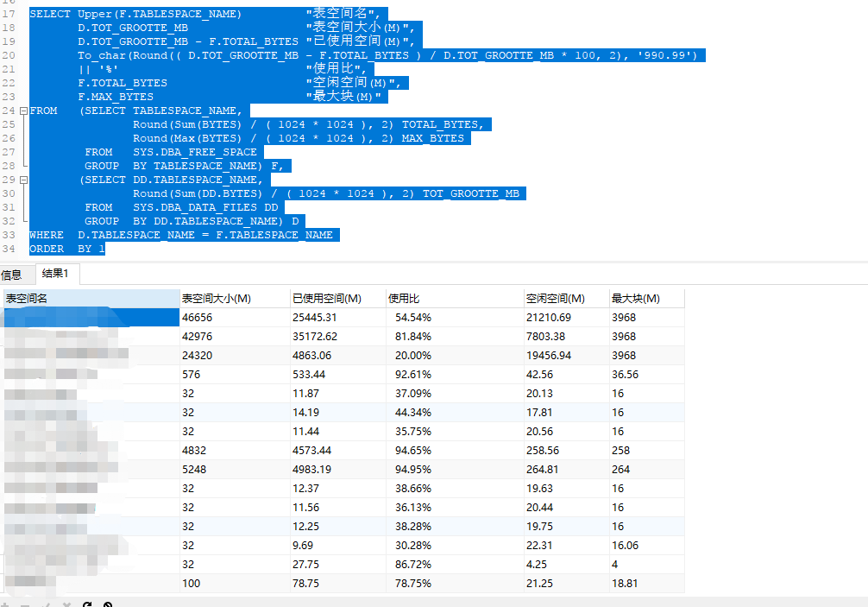Select cell with value 12.37
Screen dimensions: 868x607
(337, 488)
